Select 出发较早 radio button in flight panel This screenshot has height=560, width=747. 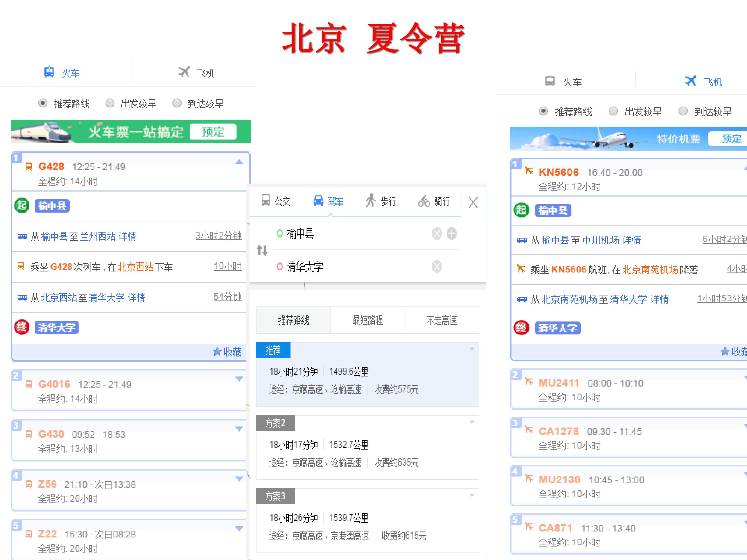[x=613, y=111]
